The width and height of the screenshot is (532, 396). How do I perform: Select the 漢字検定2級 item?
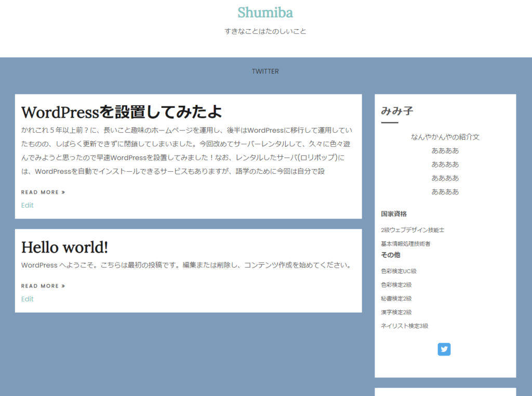click(396, 312)
